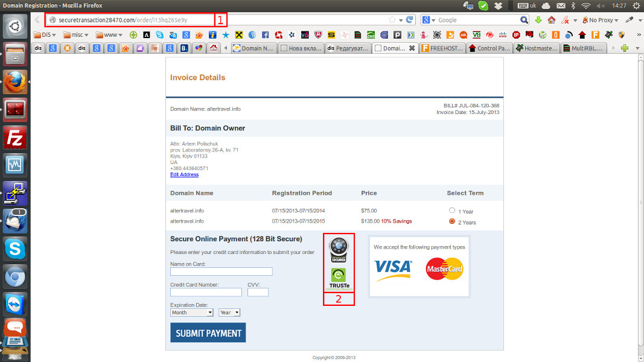Launch FileZilla from the Ubuntu dock
Screen dimensions: 644x362
15,138
